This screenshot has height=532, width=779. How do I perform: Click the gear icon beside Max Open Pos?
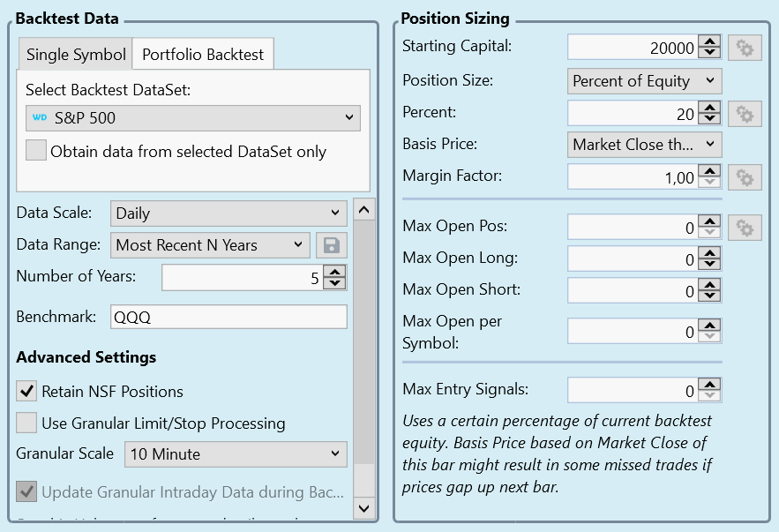click(745, 228)
